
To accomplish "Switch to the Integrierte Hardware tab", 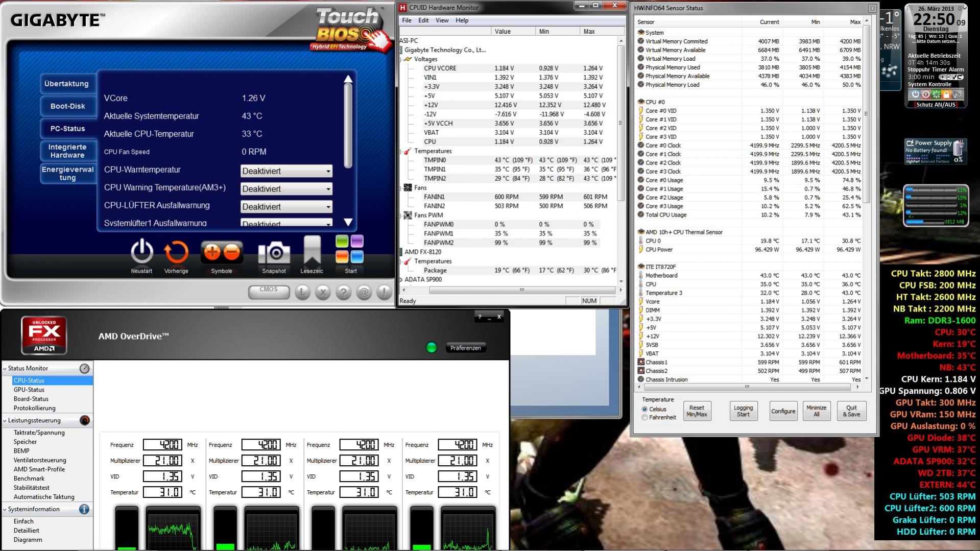I will (68, 151).
